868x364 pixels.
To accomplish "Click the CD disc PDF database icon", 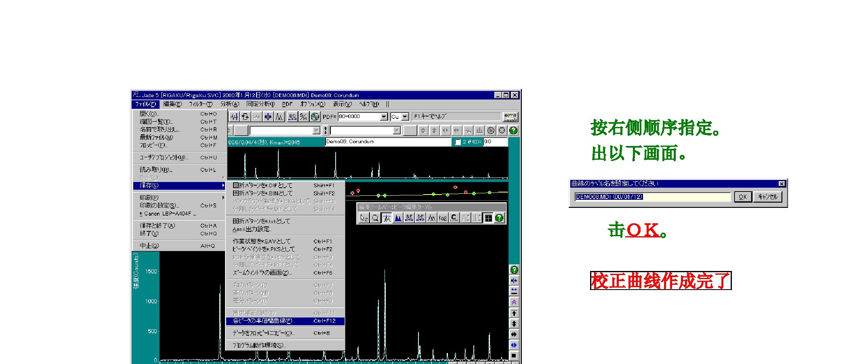I will tap(315, 117).
